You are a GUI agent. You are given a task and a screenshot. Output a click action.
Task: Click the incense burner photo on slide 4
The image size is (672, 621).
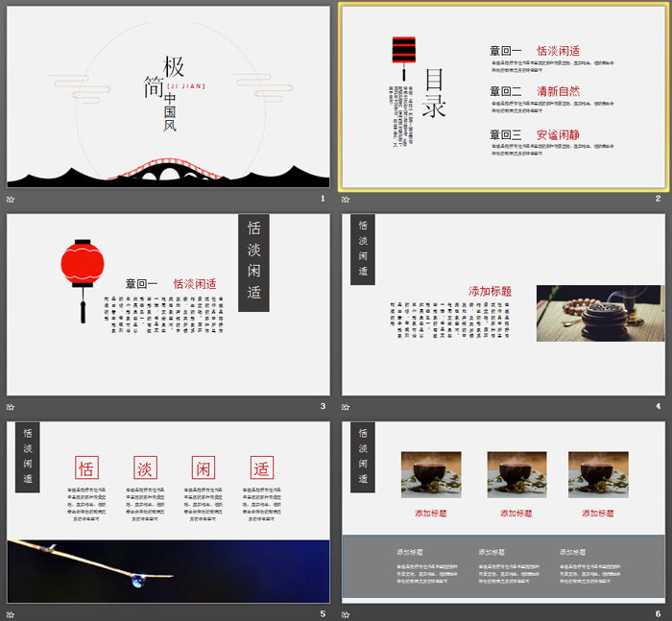click(x=599, y=313)
